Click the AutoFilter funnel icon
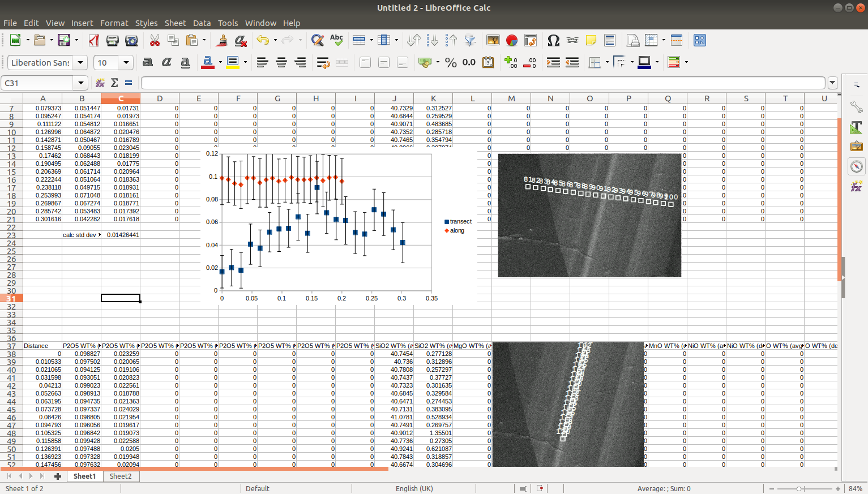This screenshot has height=494, width=868. pyautogui.click(x=469, y=40)
